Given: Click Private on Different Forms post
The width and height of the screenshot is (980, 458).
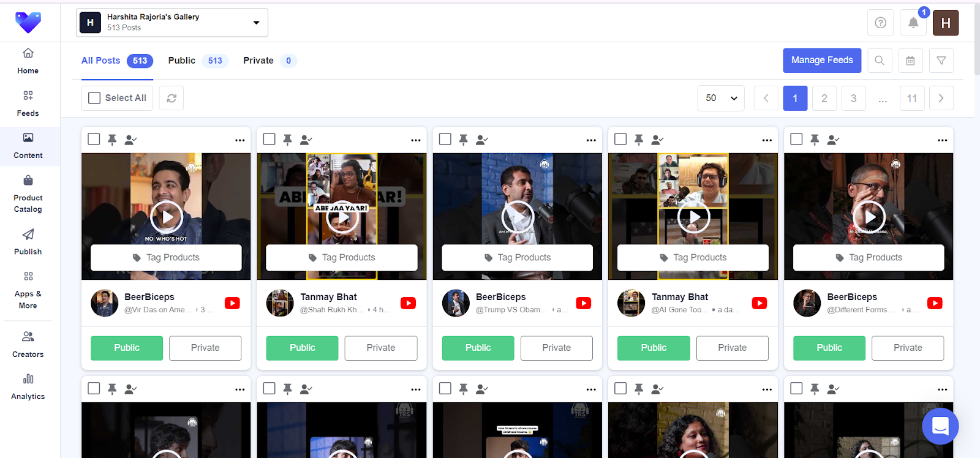Looking at the screenshot, I should tap(908, 348).
